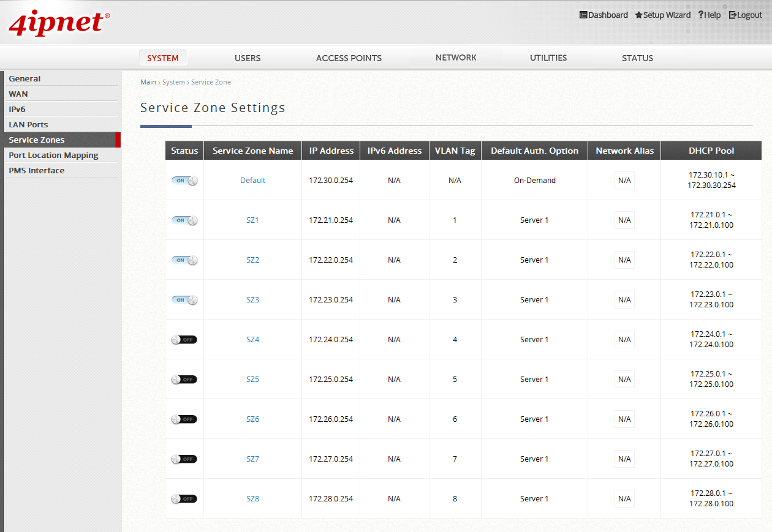Switch to the USERS tab

coord(248,58)
